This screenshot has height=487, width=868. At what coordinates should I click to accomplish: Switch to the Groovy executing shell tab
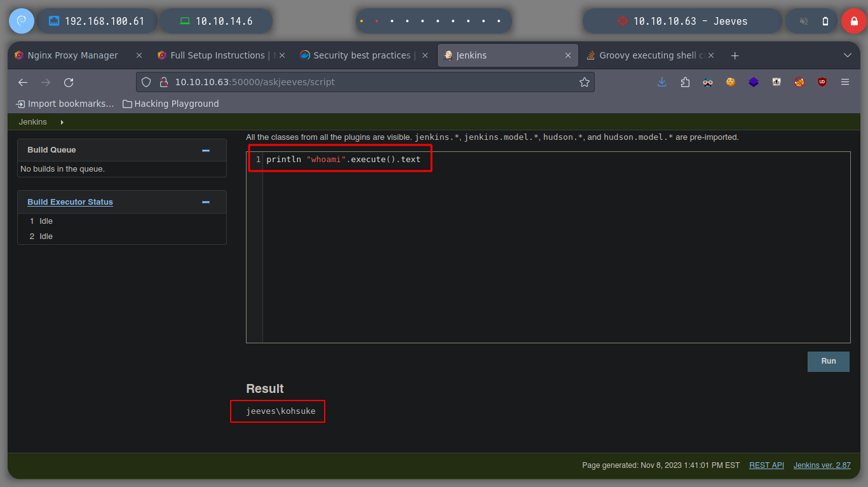click(x=651, y=55)
